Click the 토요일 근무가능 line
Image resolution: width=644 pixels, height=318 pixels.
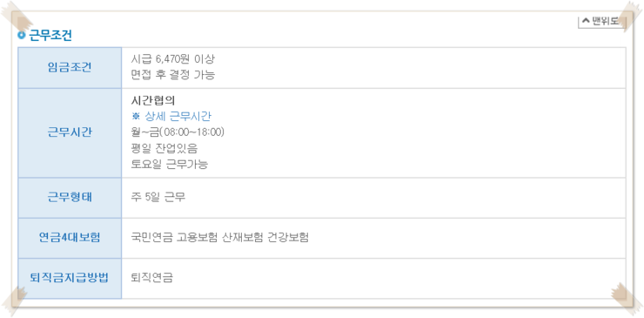[x=169, y=165]
